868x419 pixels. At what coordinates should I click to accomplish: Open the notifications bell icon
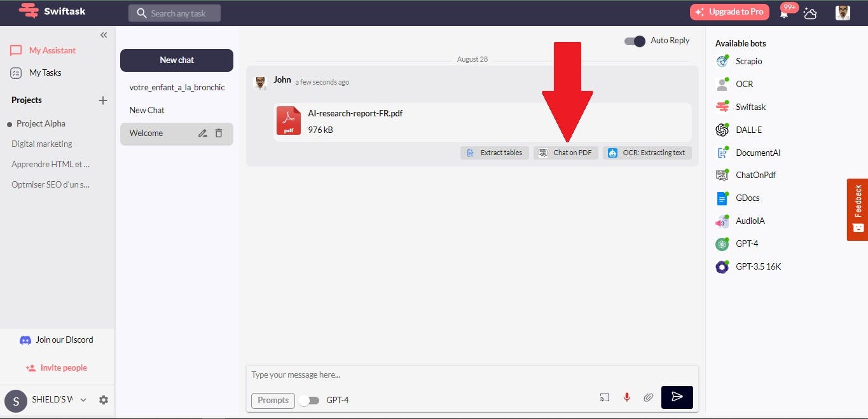pyautogui.click(x=785, y=14)
